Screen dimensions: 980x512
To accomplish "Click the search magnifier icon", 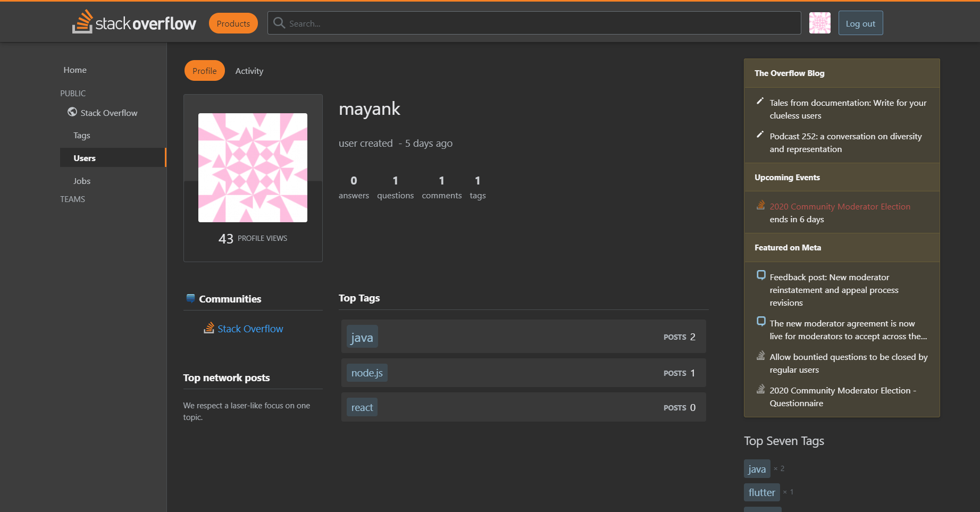I will 279,23.
